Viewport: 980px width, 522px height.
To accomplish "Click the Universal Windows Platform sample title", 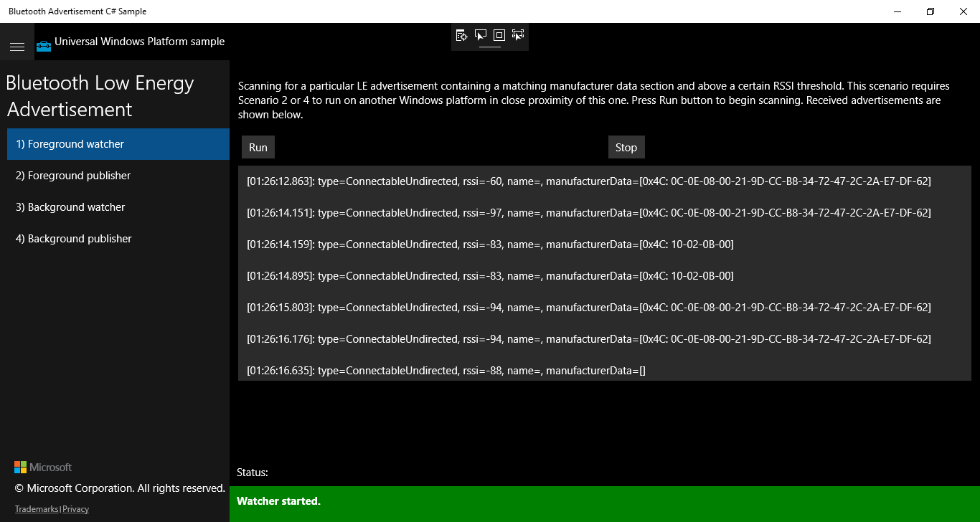I will (140, 42).
